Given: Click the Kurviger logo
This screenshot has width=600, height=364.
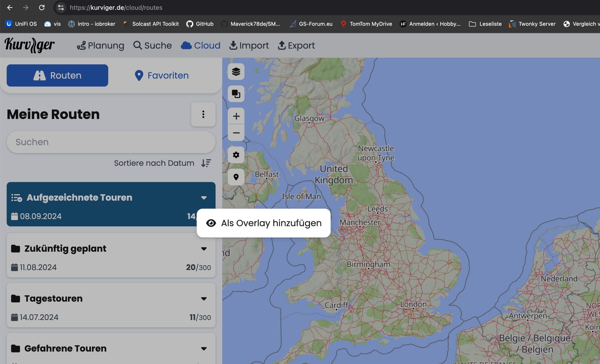Looking at the screenshot, I should pos(29,45).
